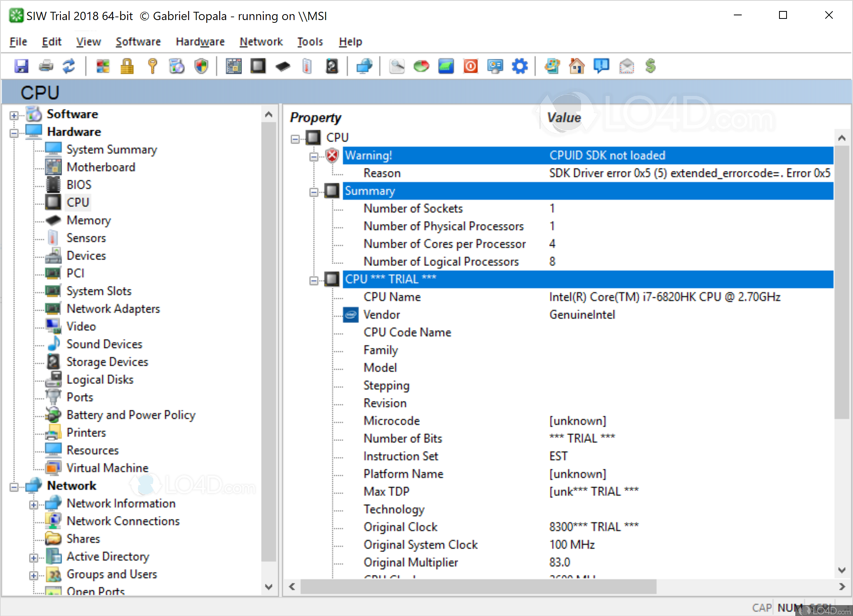The width and height of the screenshot is (853, 616).
Task: Open the feedback speech bubble icon
Action: pyautogui.click(x=602, y=66)
